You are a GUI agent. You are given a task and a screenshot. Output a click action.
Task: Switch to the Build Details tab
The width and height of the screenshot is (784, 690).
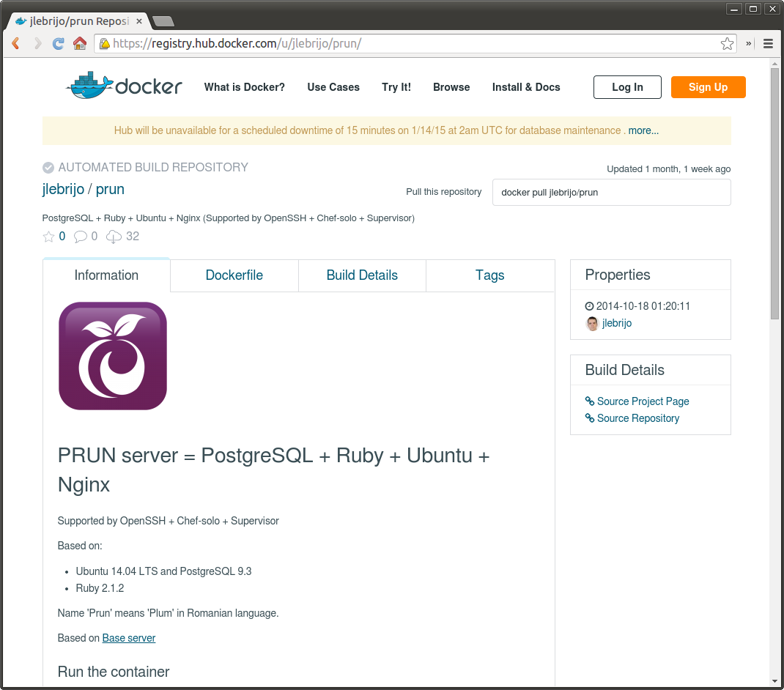click(x=362, y=275)
